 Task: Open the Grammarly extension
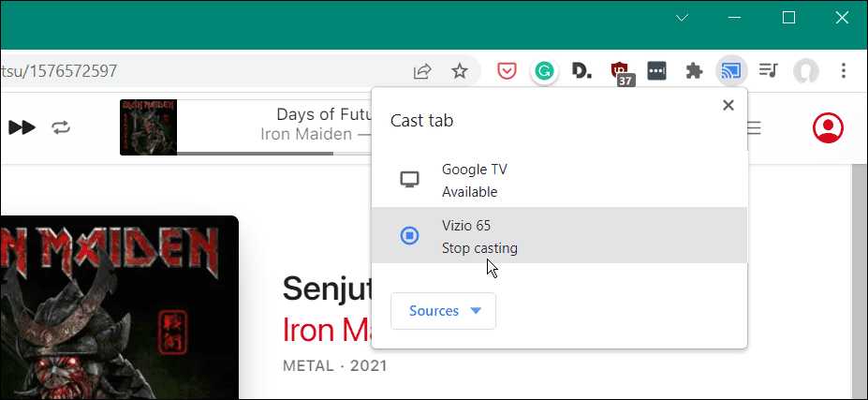click(x=545, y=71)
